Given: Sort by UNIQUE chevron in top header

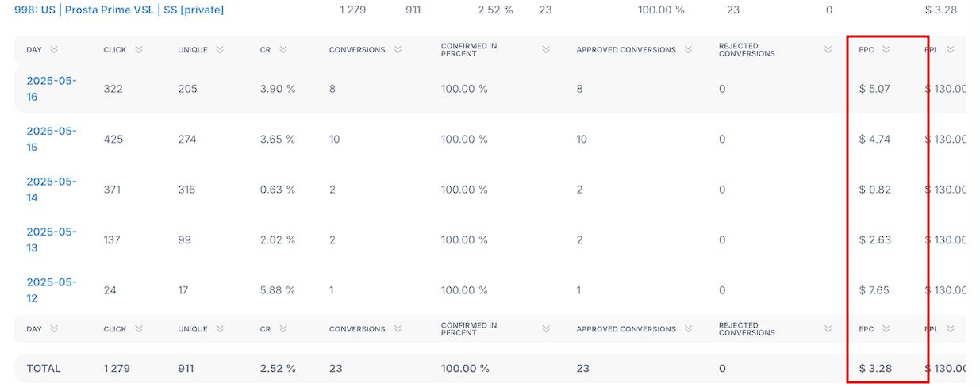Looking at the screenshot, I should [x=220, y=50].
